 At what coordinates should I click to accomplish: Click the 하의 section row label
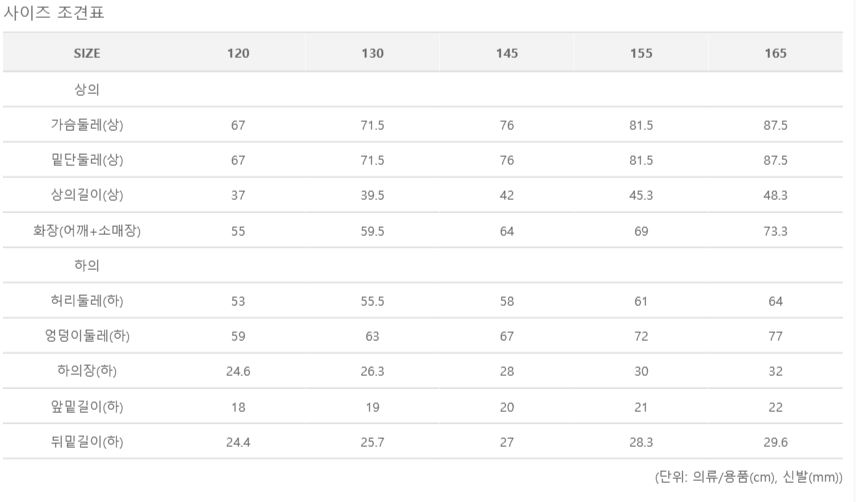pos(87,266)
